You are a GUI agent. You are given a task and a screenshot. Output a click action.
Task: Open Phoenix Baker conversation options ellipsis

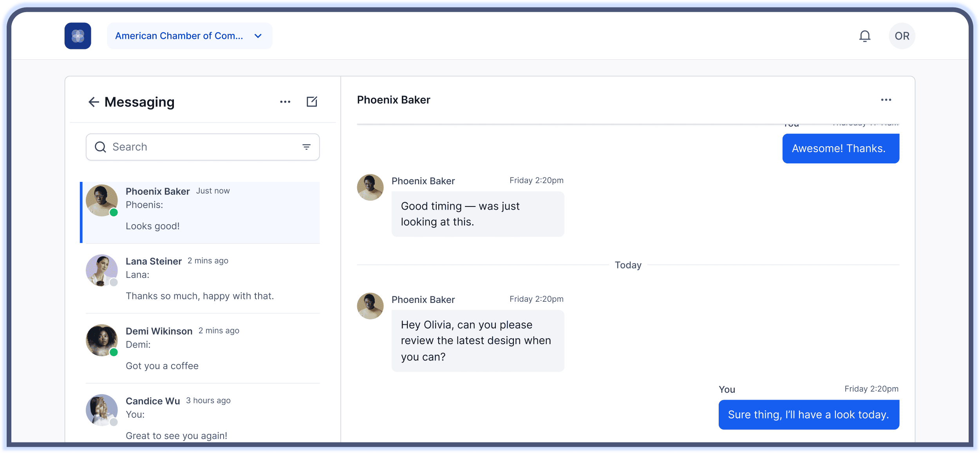click(886, 100)
